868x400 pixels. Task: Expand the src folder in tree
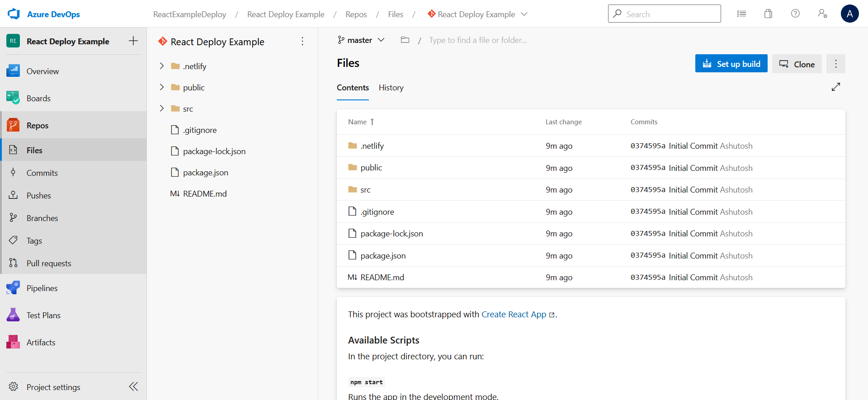[162, 108]
